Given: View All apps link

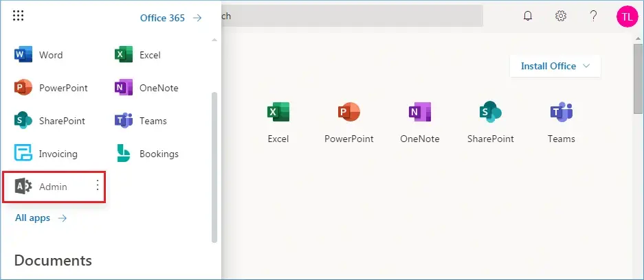Looking at the screenshot, I should 41,218.
